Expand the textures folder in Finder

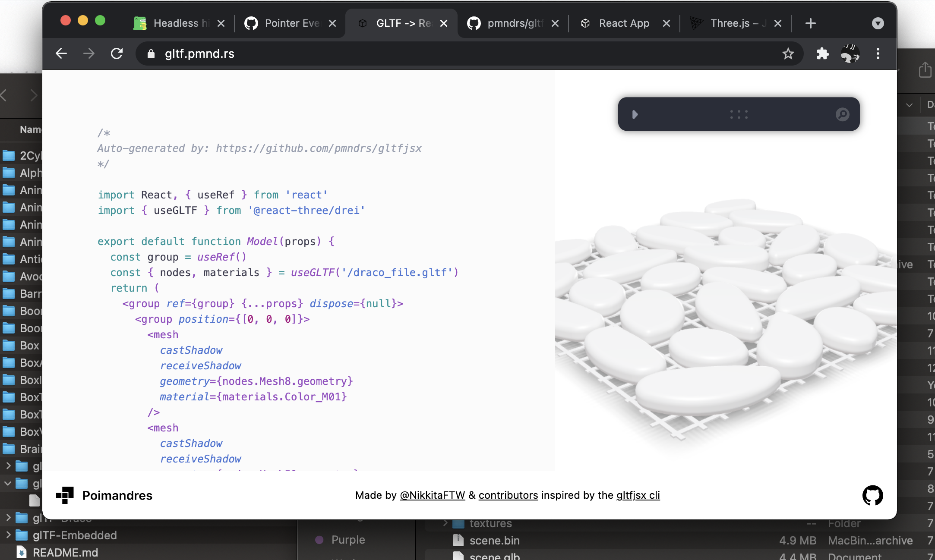(x=445, y=523)
